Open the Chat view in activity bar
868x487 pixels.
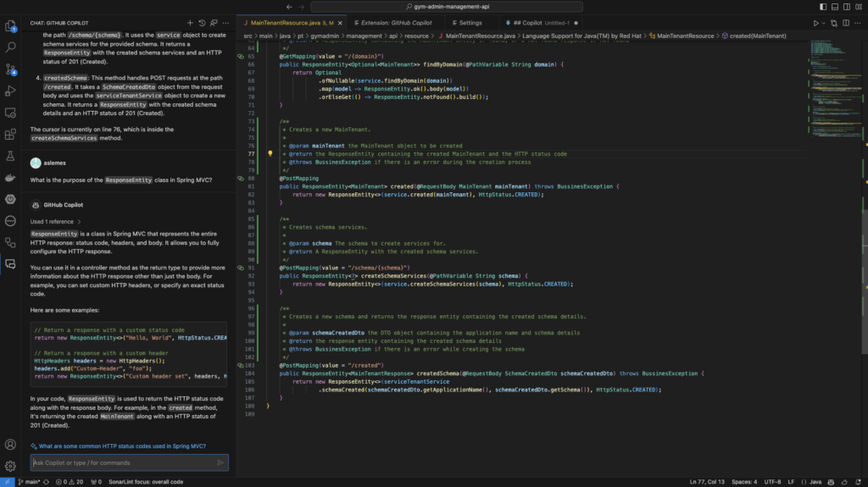point(10,264)
